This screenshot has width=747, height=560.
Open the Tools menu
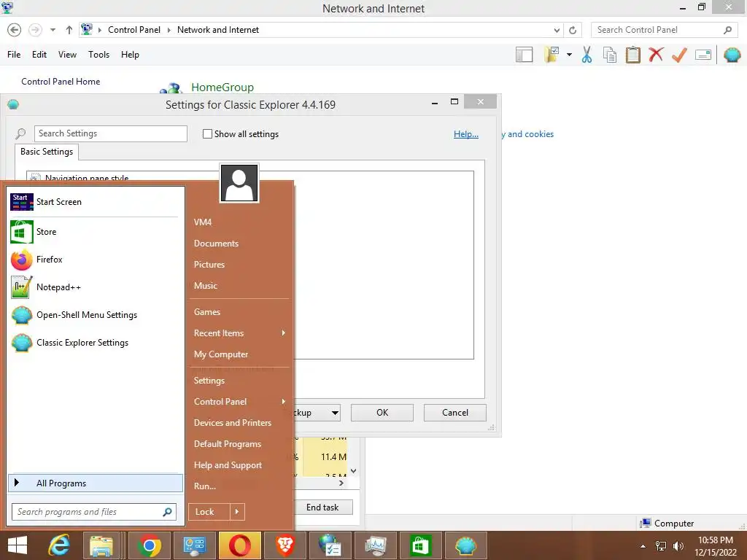(x=98, y=55)
